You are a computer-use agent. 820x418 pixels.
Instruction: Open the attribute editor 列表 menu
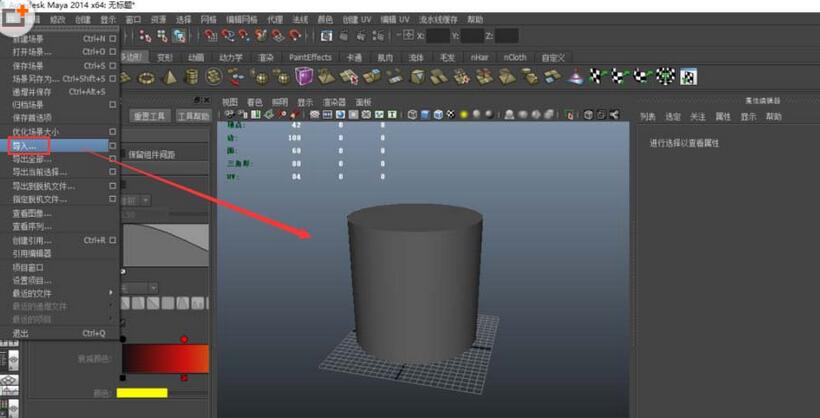(648, 117)
